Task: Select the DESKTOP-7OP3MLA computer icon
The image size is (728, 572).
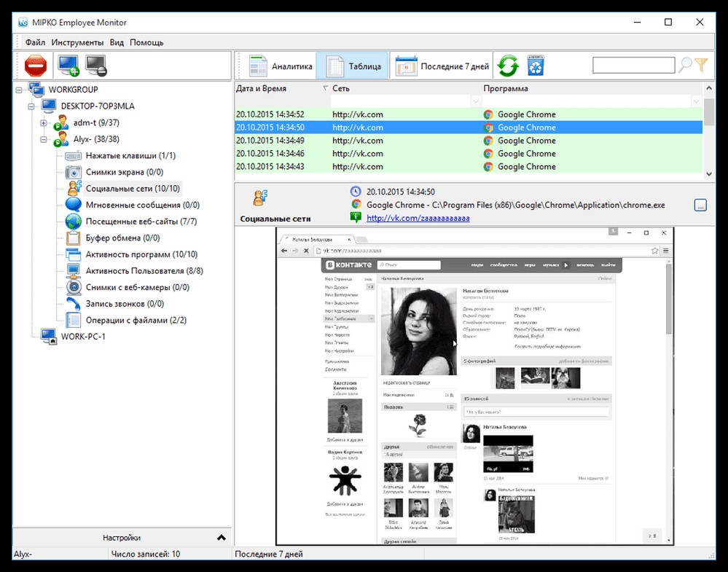Action: 49,106
